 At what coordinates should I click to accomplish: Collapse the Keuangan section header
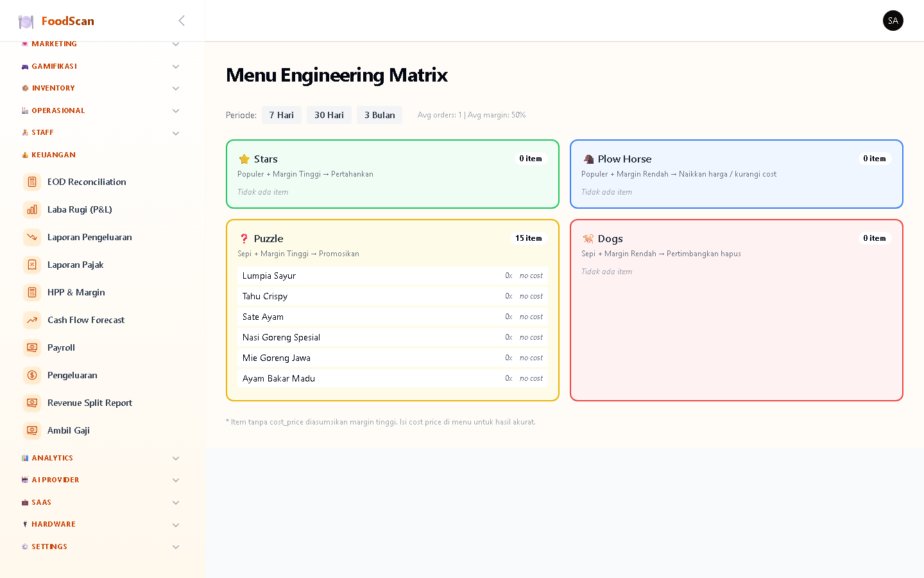tap(101, 155)
